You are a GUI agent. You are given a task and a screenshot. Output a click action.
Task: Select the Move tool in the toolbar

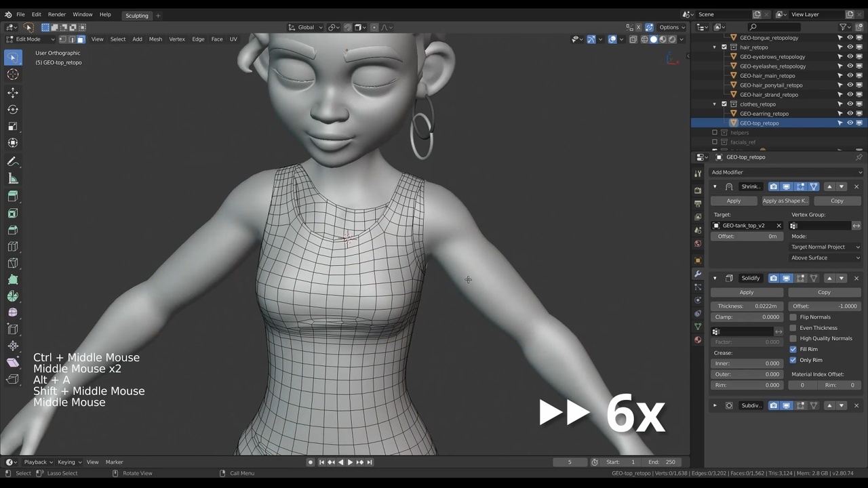[13, 92]
